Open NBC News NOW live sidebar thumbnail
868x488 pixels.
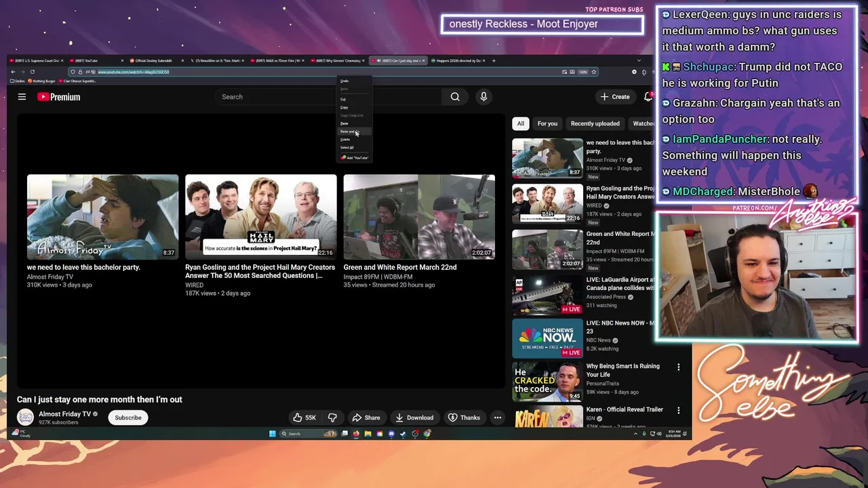pyautogui.click(x=547, y=338)
